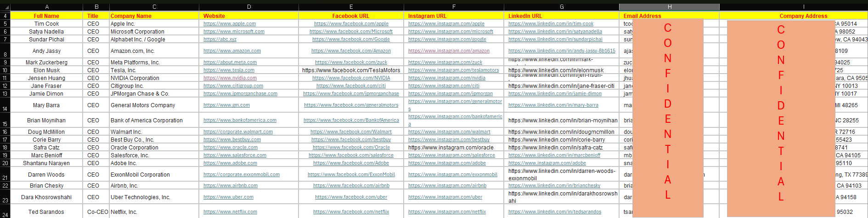Select column H header
Viewport: 868px width, 218px height.
tap(669, 7)
